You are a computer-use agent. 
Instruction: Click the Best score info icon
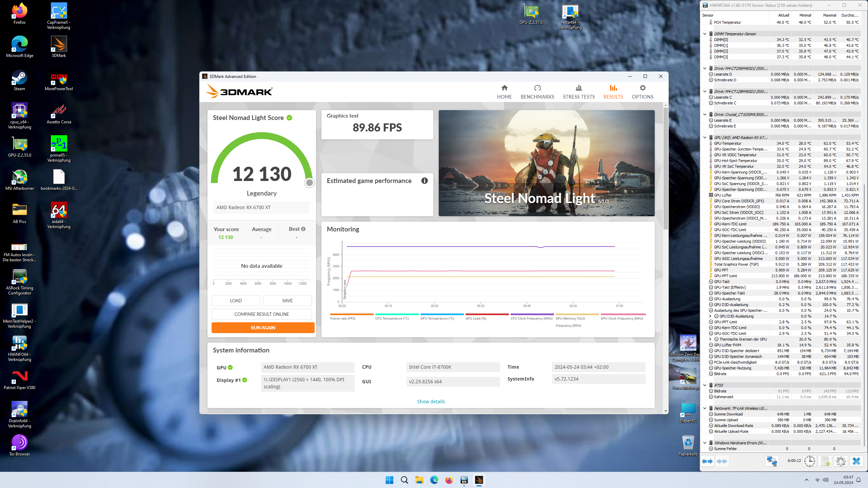coord(303,229)
